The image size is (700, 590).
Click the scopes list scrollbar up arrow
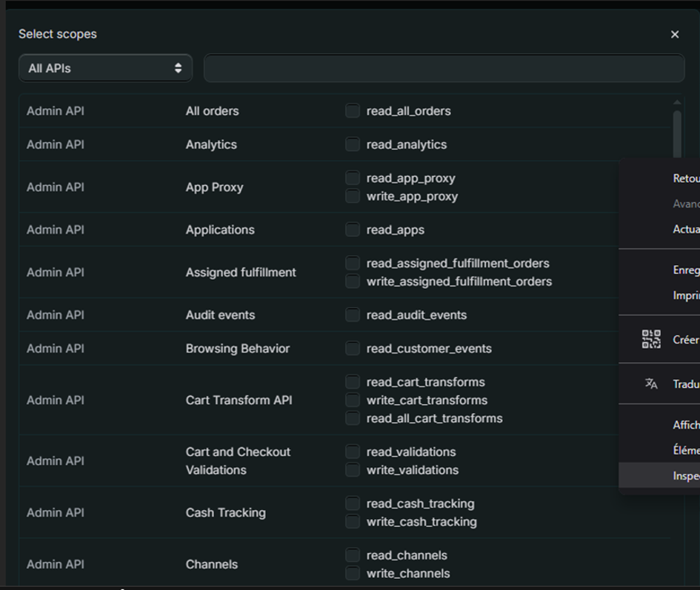coord(677,102)
